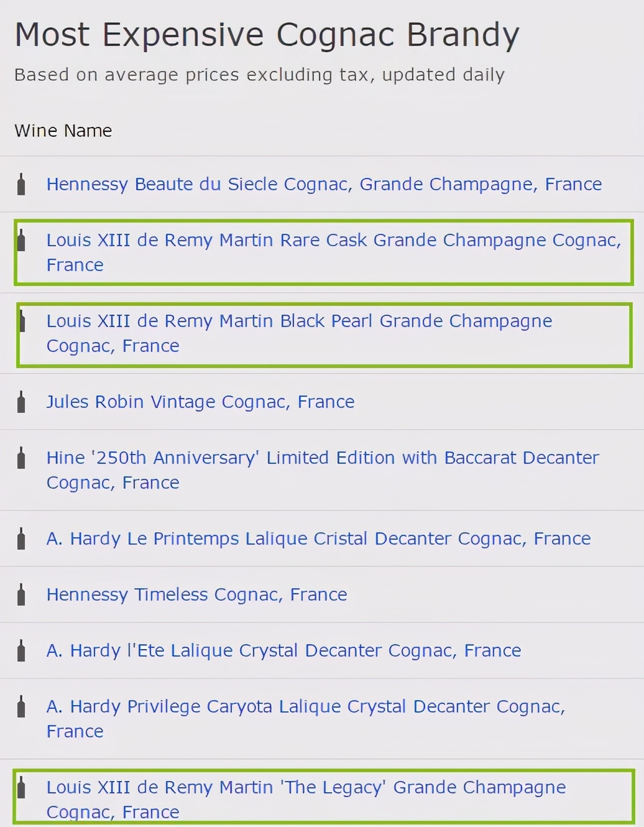
Task: Open Louis XIII Rare Cask Grande Champagne link
Action: coord(334,252)
